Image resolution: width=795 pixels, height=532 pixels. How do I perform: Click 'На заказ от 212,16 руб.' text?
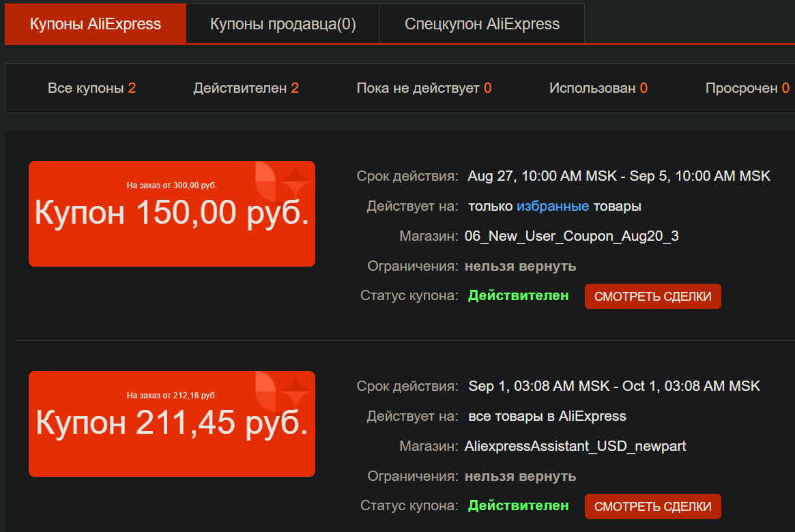point(172,395)
